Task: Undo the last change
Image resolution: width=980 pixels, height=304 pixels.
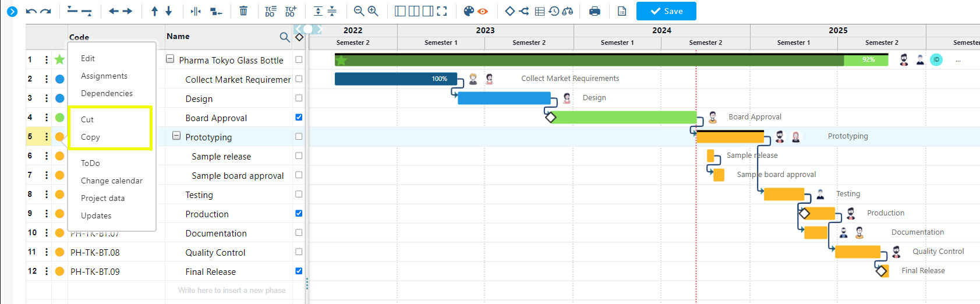Action: coord(31,11)
